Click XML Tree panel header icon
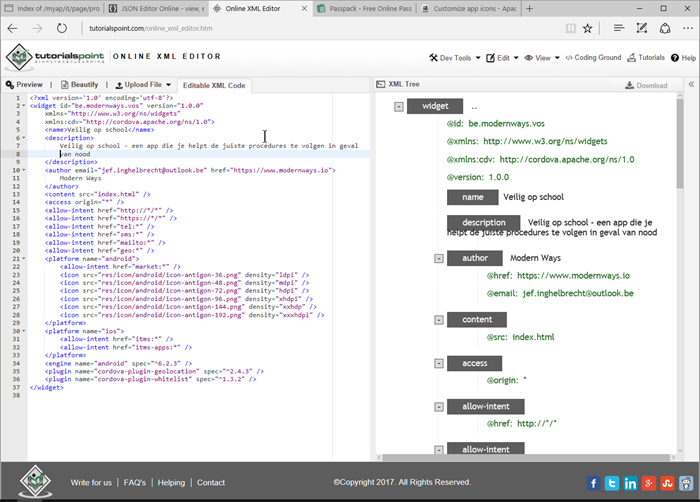The image size is (700, 502). [x=380, y=84]
